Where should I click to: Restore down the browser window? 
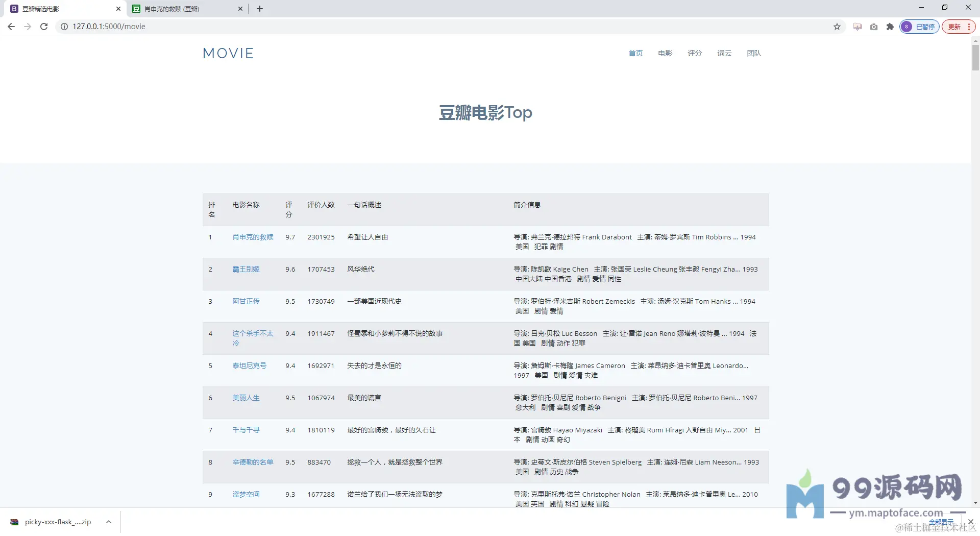(x=945, y=8)
